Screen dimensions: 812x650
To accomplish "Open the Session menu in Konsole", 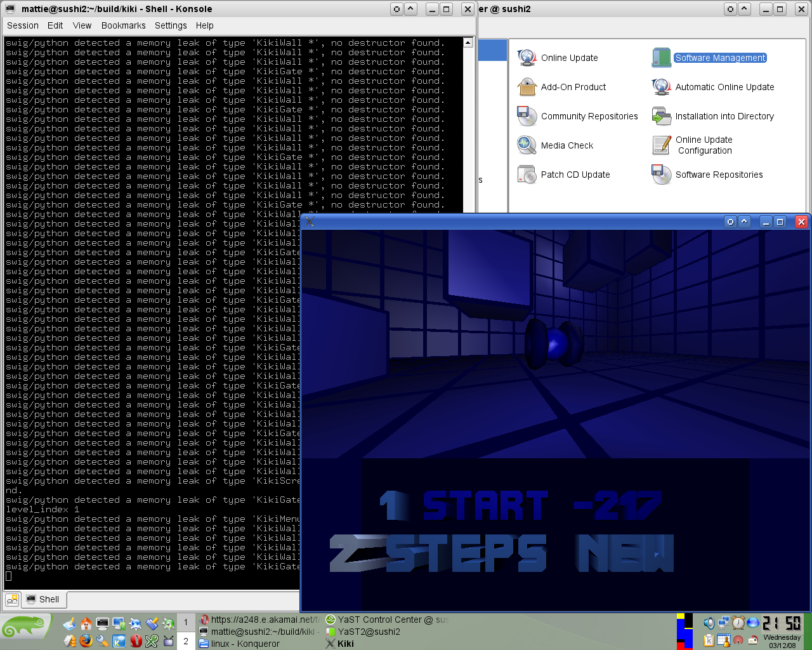I will (23, 25).
